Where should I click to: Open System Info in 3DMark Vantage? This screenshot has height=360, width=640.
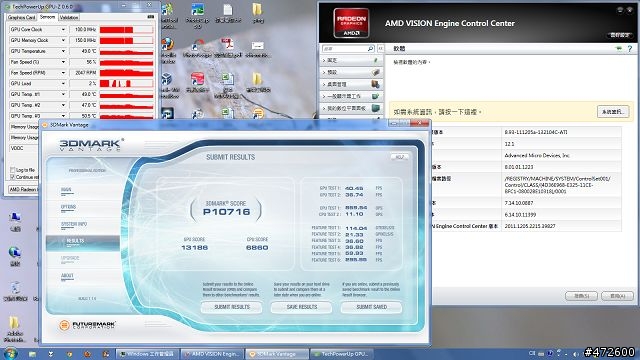[x=74, y=224]
